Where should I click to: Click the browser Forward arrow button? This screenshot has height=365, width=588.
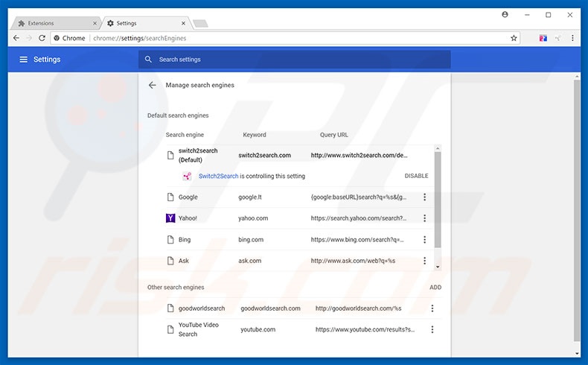click(x=29, y=38)
